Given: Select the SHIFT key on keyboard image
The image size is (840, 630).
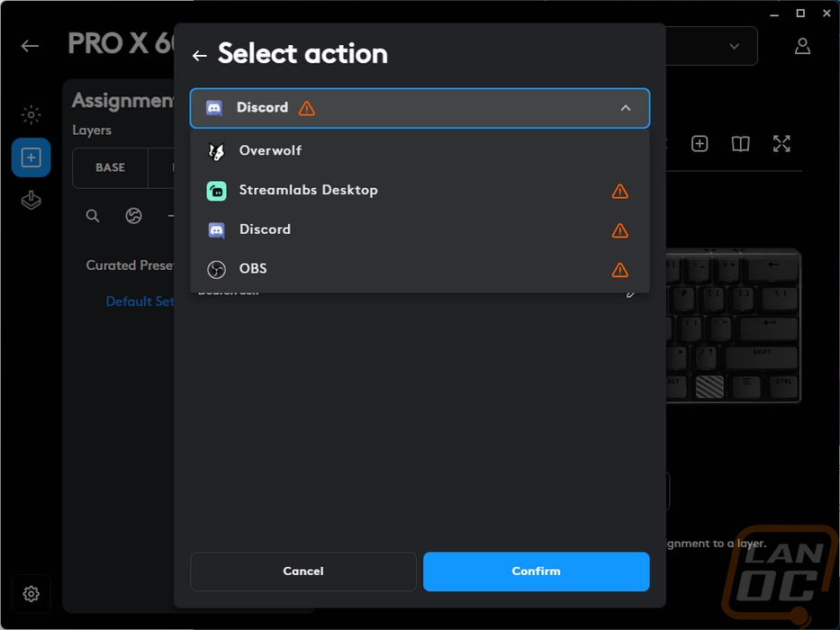Looking at the screenshot, I should click(762, 356).
